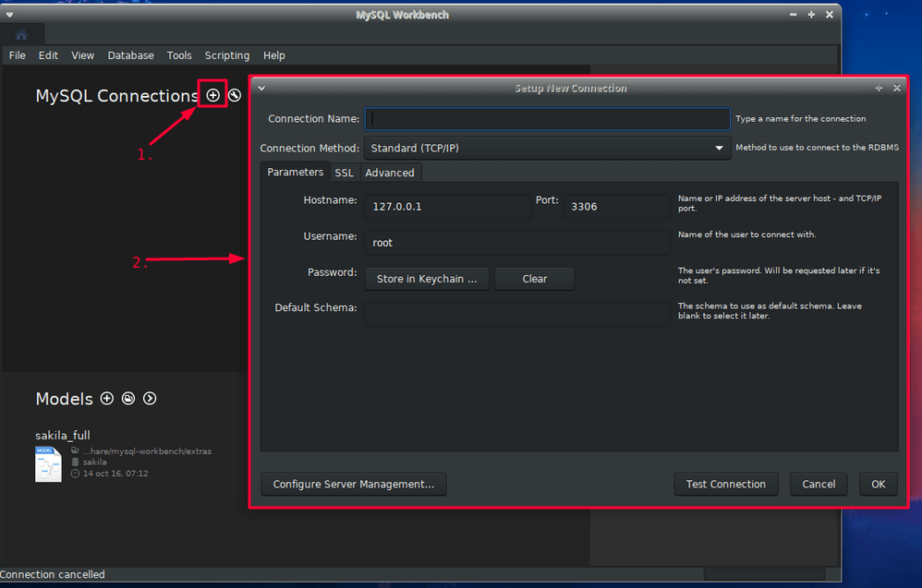922x588 pixels.
Task: Open the View menu
Action: pyautogui.click(x=83, y=55)
